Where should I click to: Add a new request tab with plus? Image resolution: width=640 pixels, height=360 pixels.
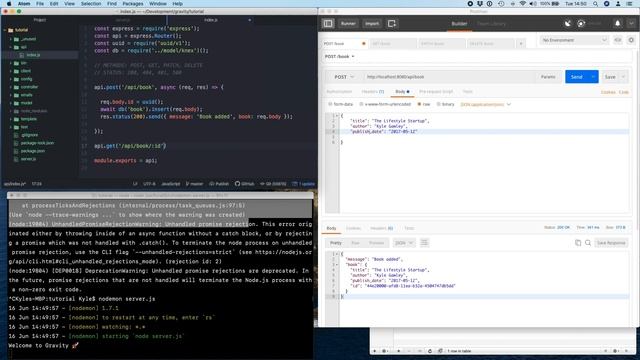(x=521, y=44)
